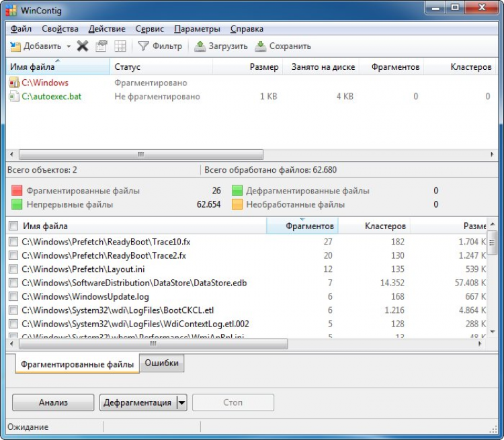Image resolution: width=504 pixels, height=440 pixels.
Task: Check the Trace10.fx file checkbox
Action: click(13, 242)
